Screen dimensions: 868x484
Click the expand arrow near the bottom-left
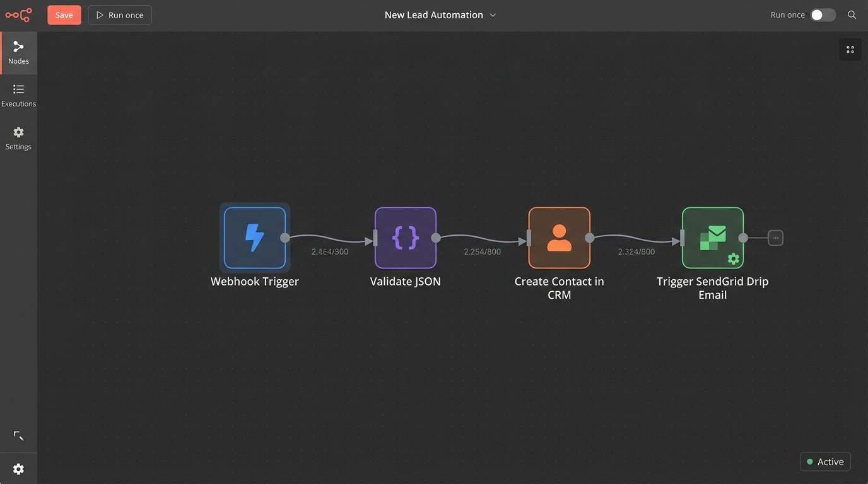click(18, 435)
